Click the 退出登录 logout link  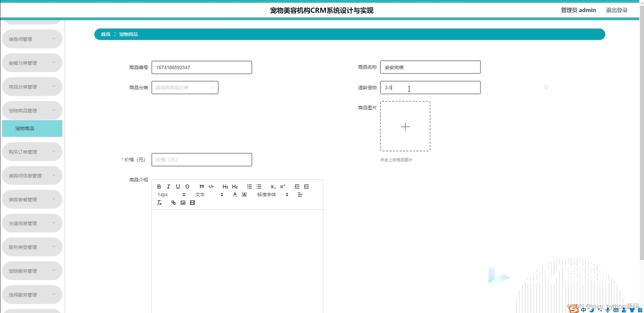tap(617, 10)
